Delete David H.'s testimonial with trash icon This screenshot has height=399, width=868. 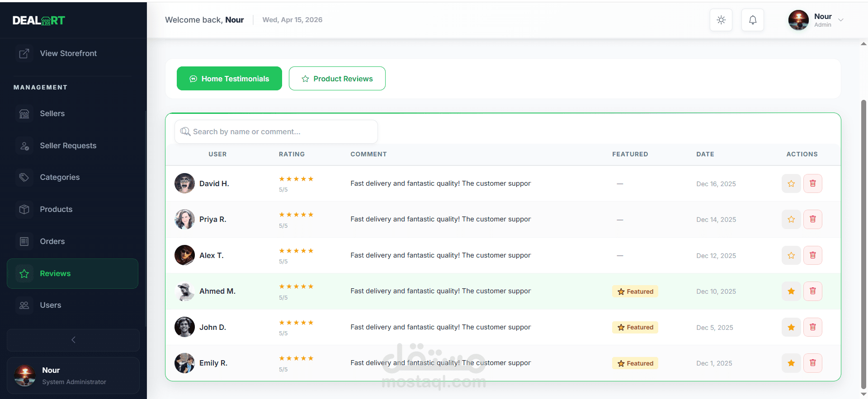[x=812, y=183]
